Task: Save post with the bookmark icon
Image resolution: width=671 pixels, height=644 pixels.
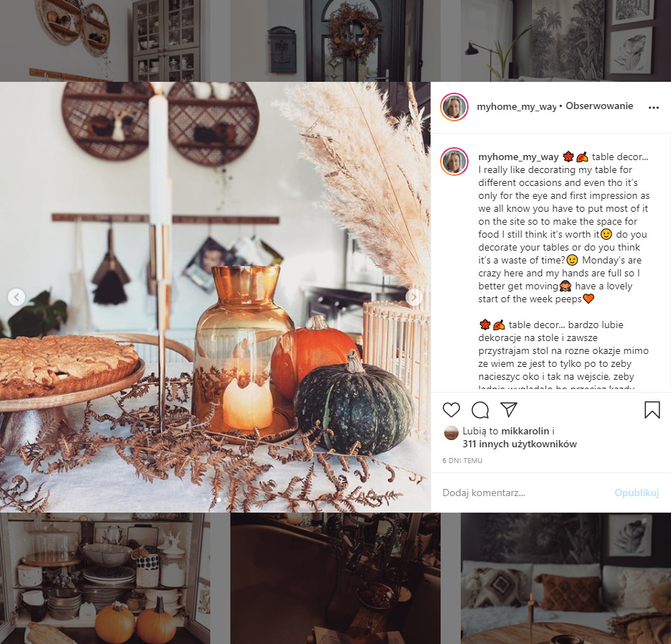Action: tap(652, 410)
